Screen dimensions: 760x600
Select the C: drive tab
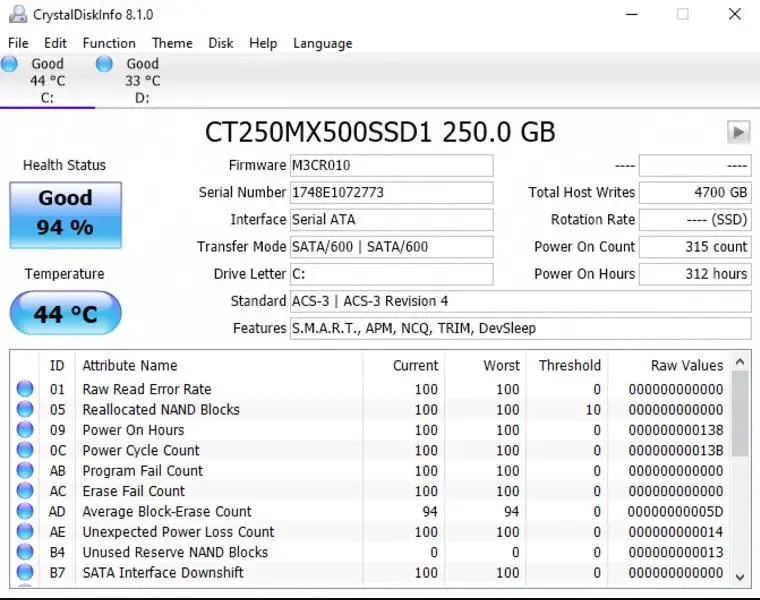tap(47, 80)
